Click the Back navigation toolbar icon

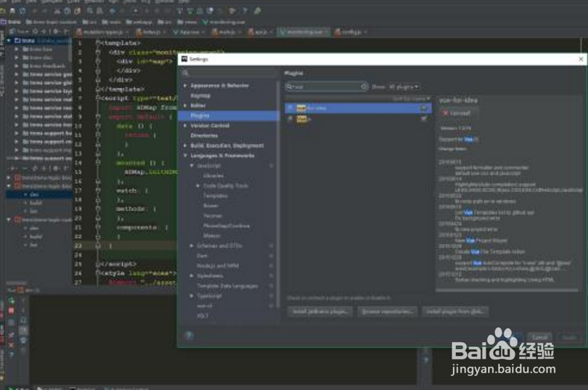[x=112, y=11]
